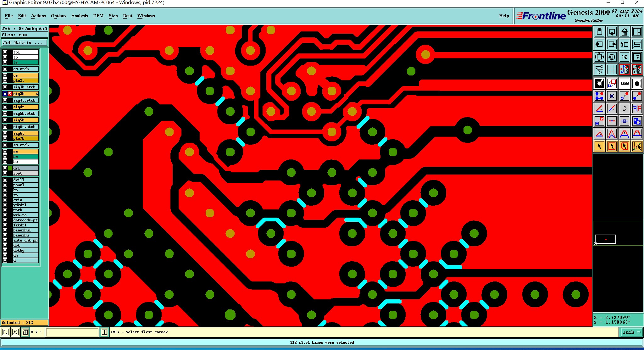Select the ruler measure tool
Image resolution: width=644 pixels, height=350 pixels.
point(624,83)
